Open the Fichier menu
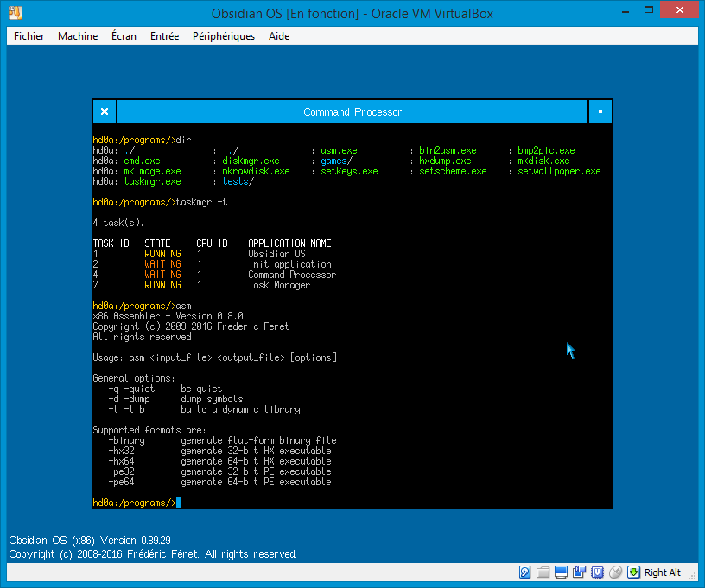This screenshot has width=705, height=588. (x=29, y=36)
